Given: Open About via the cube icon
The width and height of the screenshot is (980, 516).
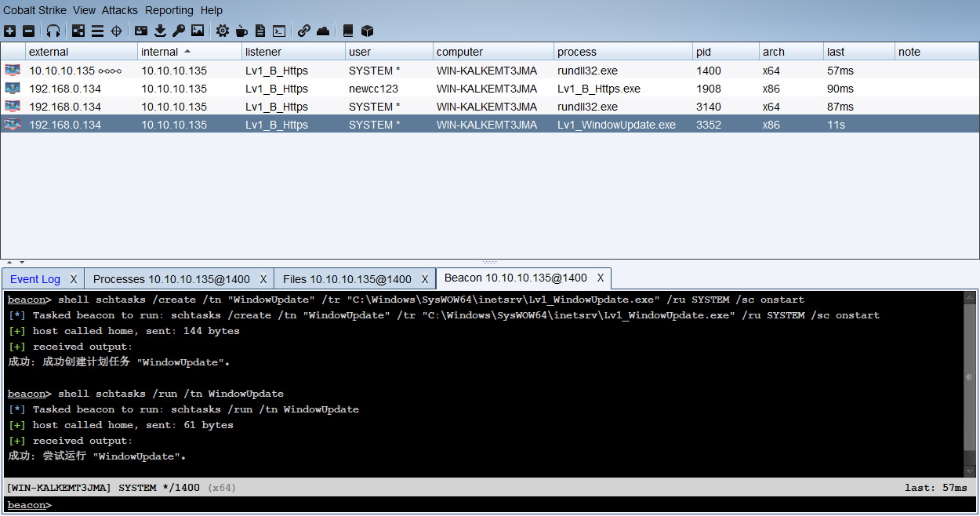Looking at the screenshot, I should pyautogui.click(x=367, y=31).
